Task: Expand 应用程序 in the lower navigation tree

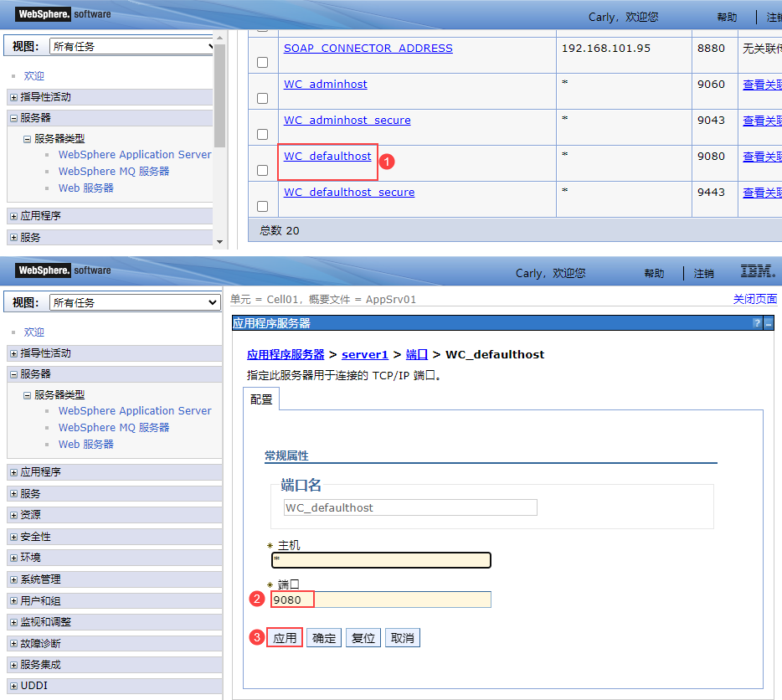Action: [x=13, y=472]
